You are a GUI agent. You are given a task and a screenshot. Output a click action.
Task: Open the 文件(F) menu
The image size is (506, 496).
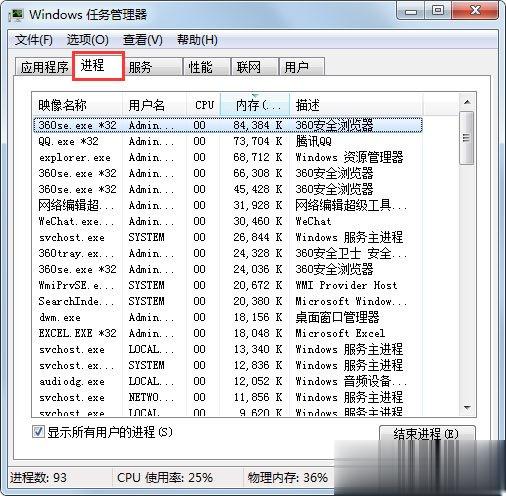pyautogui.click(x=34, y=40)
